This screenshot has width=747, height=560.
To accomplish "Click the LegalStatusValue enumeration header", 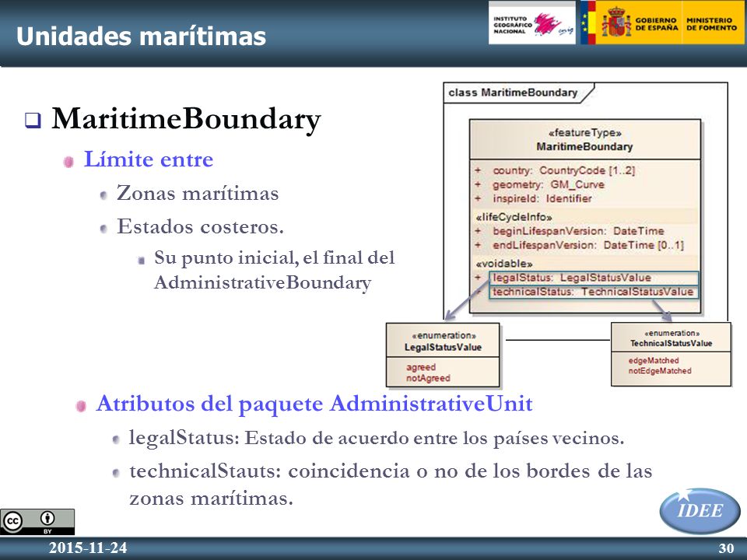I will (443, 341).
